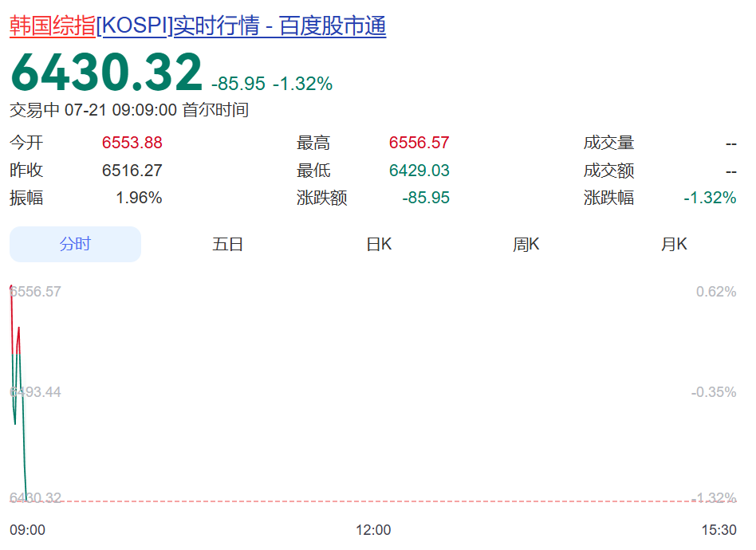Click the 涨跌幅 value -1.32% in table
This screenshot has width=756, height=550.
click(x=710, y=198)
